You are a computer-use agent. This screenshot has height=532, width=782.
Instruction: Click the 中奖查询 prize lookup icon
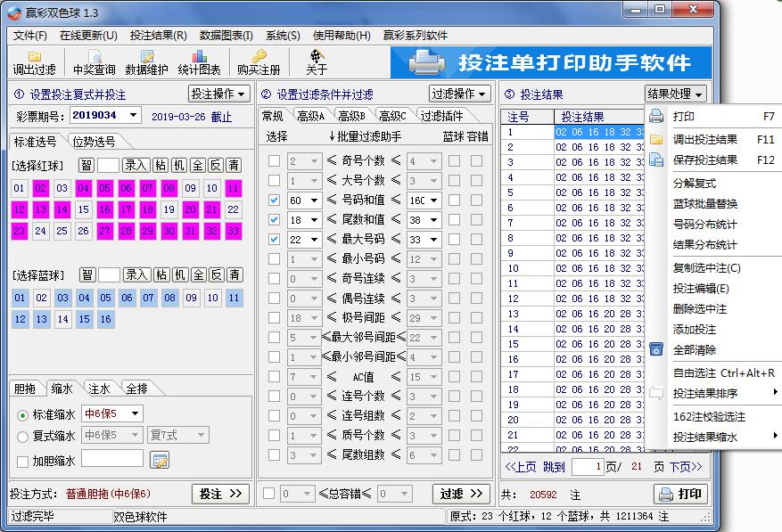click(x=93, y=61)
